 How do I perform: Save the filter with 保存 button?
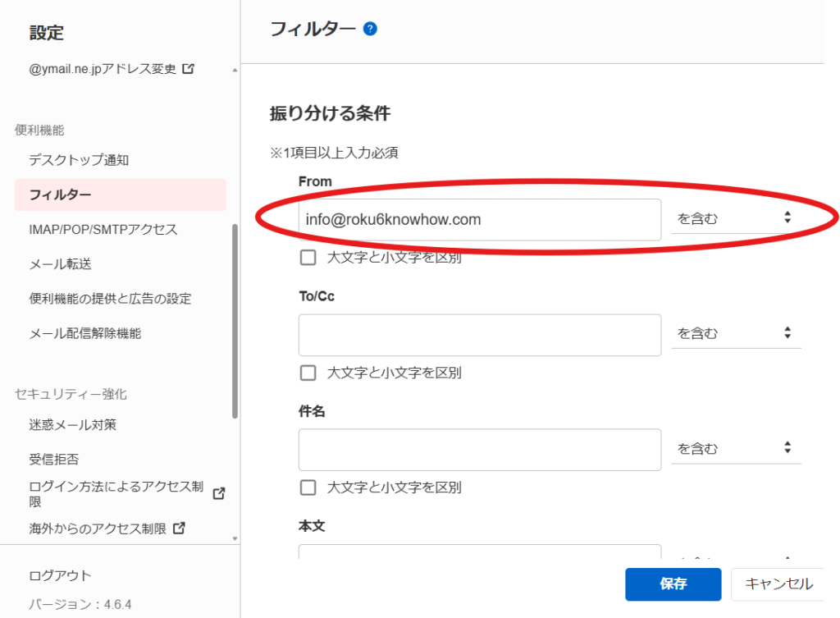[x=673, y=584]
